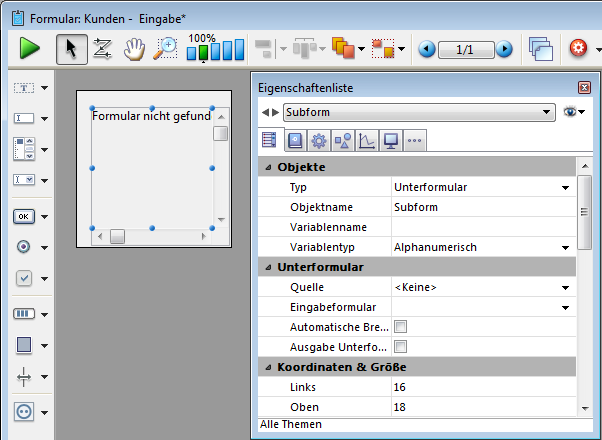Check the Ausgabe Unterformular checkbox

tap(400, 347)
